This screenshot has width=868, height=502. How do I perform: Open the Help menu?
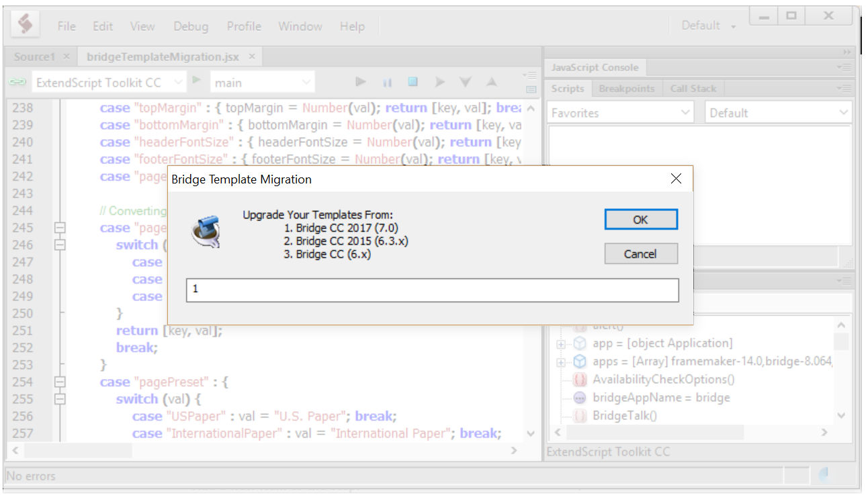click(x=352, y=26)
